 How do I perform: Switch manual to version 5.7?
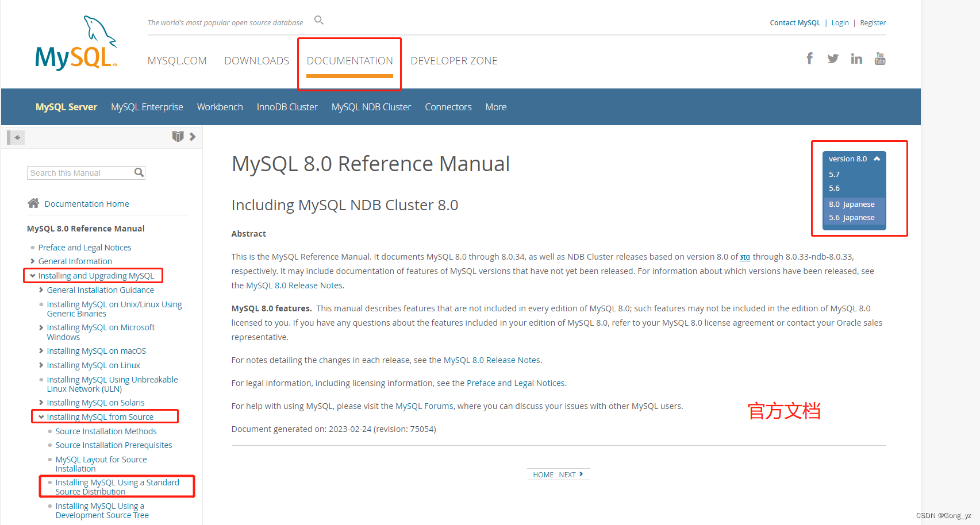[834, 174]
